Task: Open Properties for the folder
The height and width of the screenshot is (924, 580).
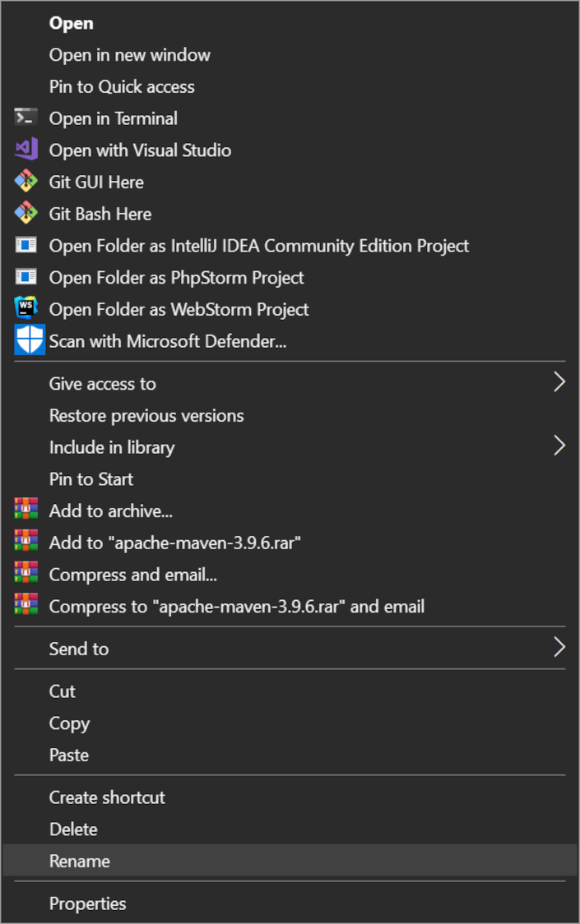Action: 290,903
